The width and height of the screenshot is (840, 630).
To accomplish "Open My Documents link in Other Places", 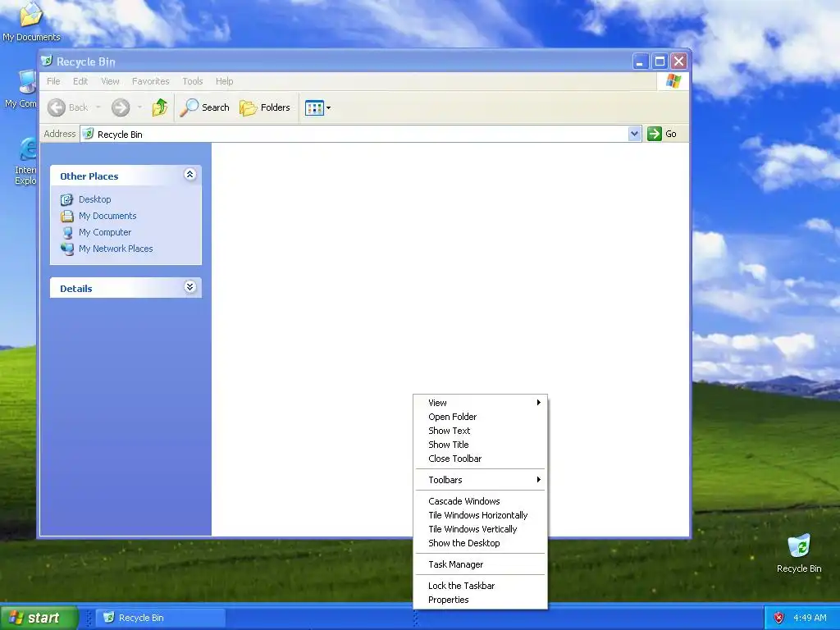I will (107, 216).
